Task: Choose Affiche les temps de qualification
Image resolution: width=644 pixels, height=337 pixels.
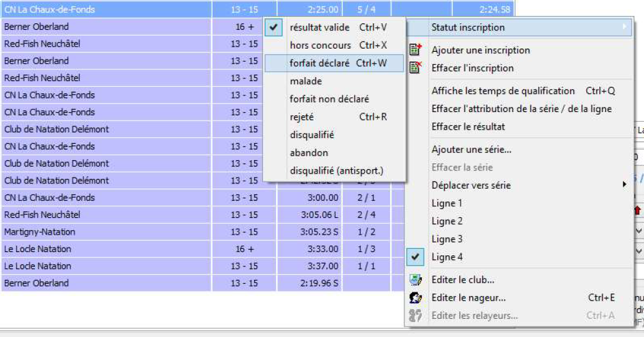Action: click(503, 91)
